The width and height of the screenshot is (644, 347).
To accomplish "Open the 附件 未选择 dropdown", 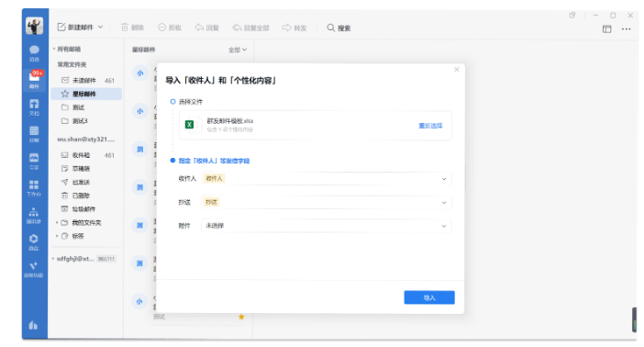I will pos(327,226).
